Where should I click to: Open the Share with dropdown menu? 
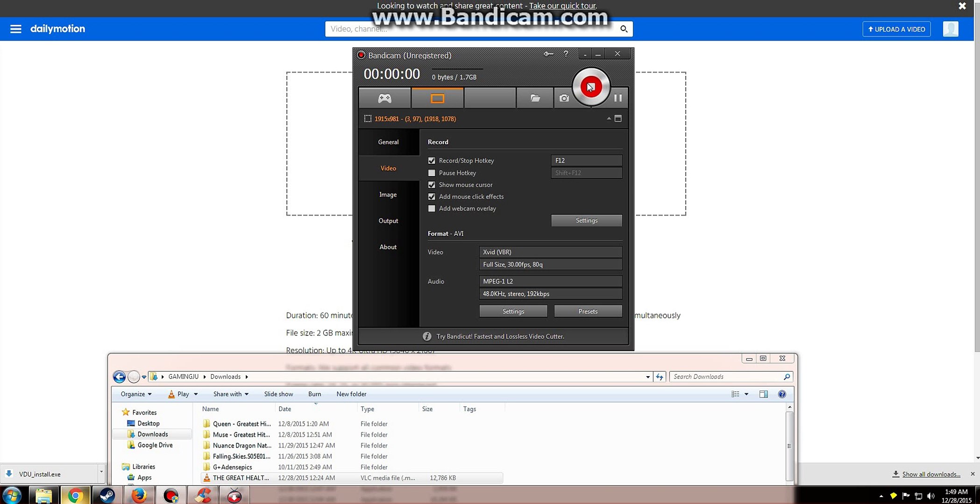(x=230, y=394)
